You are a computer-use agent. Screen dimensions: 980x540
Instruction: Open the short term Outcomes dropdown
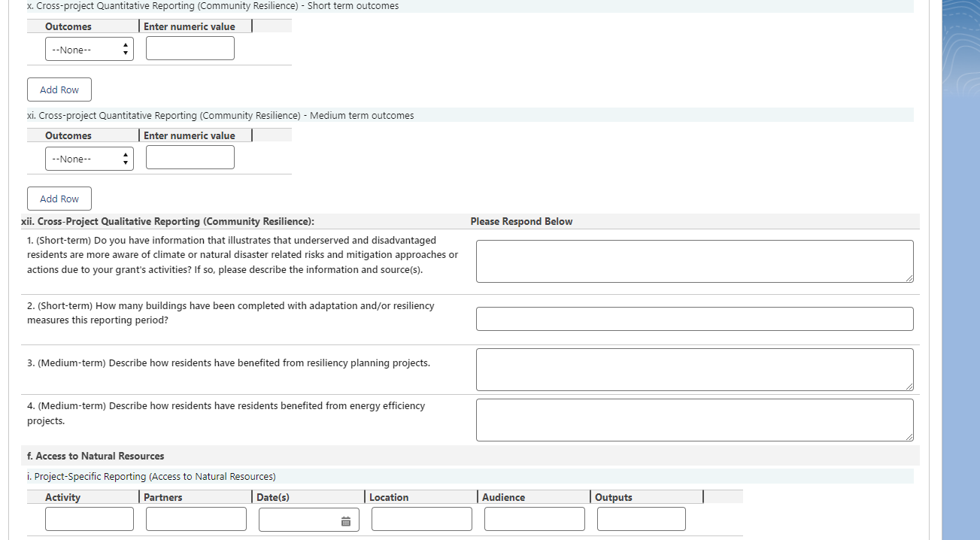[x=89, y=50]
